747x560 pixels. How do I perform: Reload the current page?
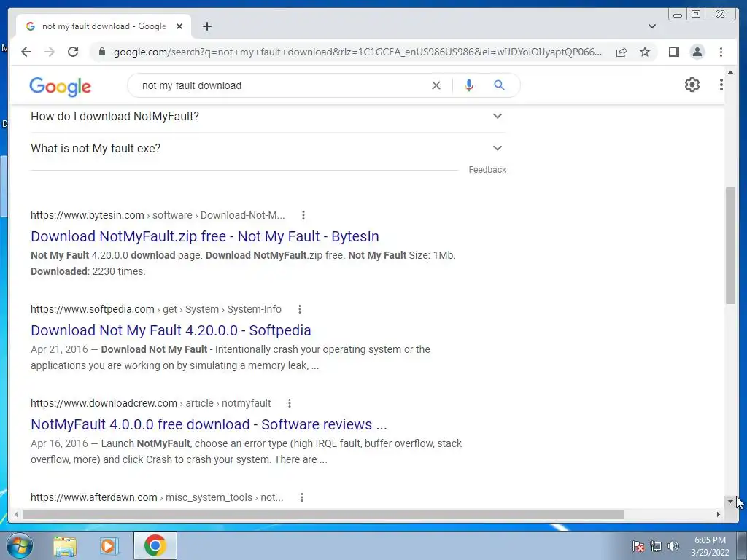(73, 52)
